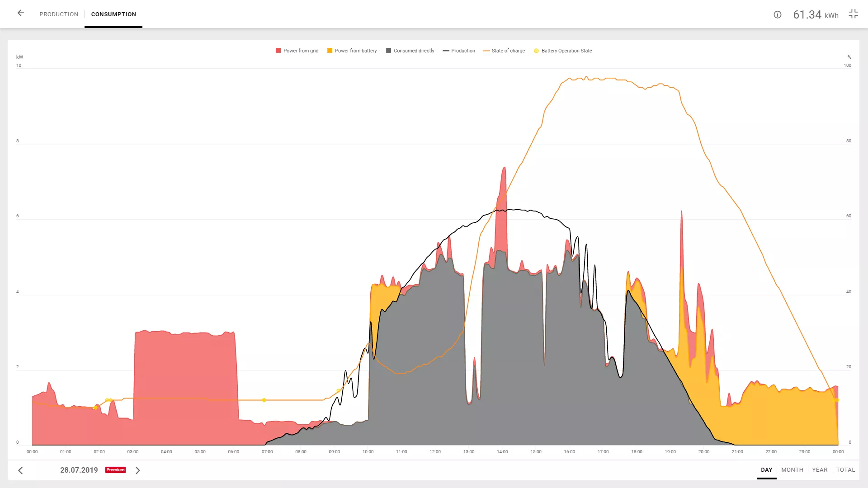The width and height of the screenshot is (868, 488).
Task: Go to previous day with left chevron
Action: tap(20, 470)
